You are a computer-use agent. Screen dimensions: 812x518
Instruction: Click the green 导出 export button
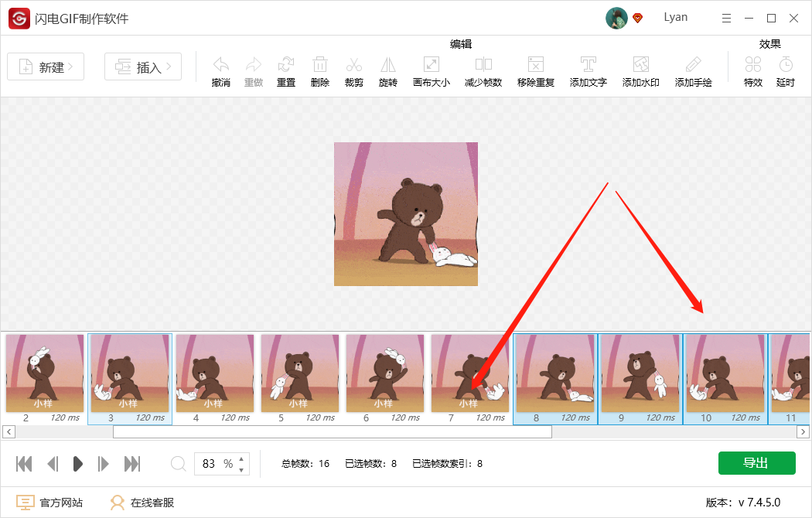756,463
